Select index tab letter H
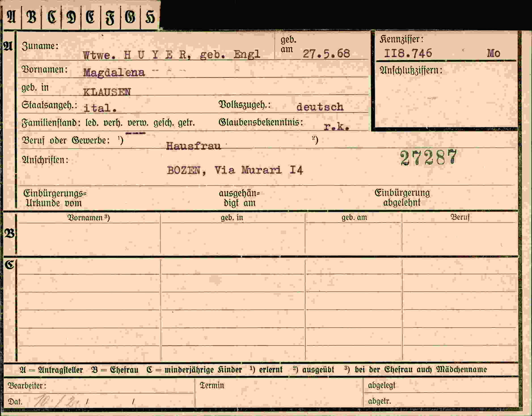 150,17
